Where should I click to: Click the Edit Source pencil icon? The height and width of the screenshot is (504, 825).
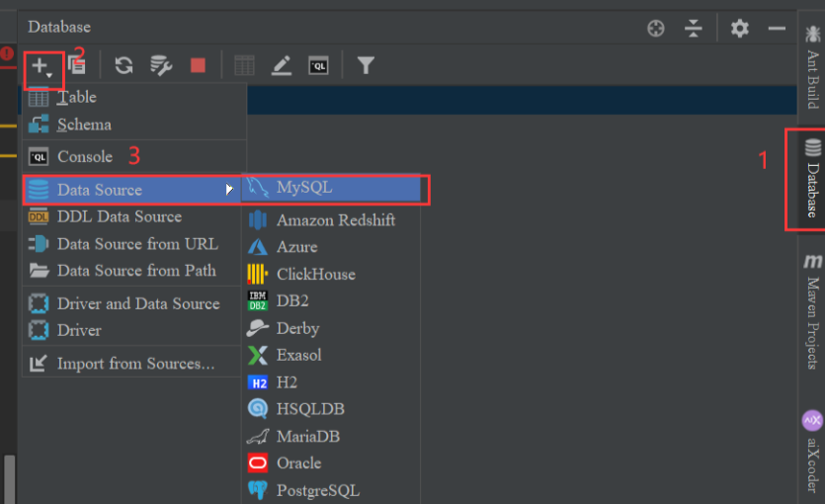[x=282, y=66]
